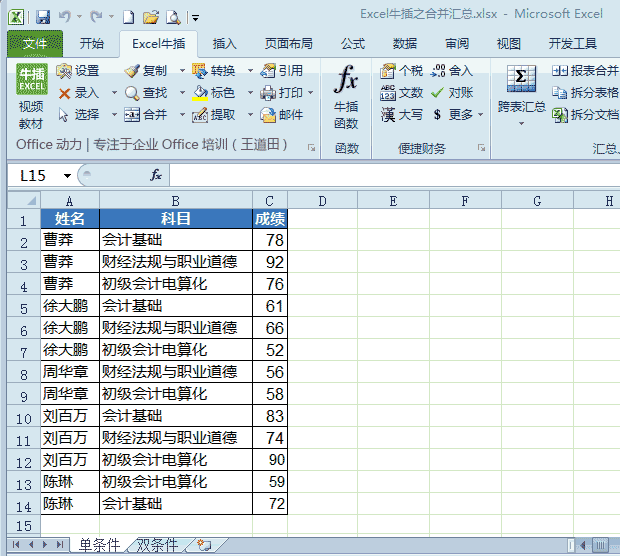Screen dimensions: 620x556
Task: Open the Office 动力 group dialog launcher
Action: [312, 148]
